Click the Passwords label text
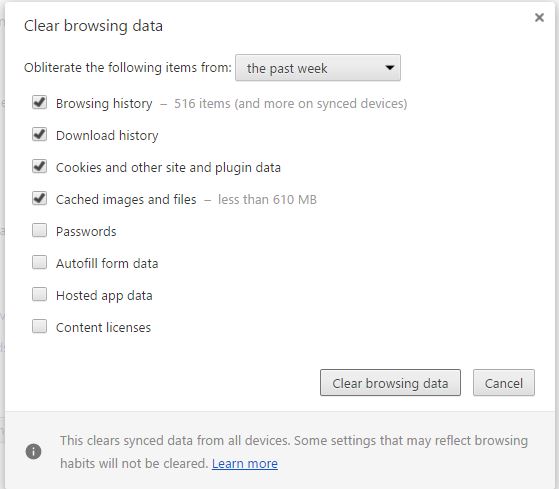This screenshot has height=489, width=559. (86, 231)
